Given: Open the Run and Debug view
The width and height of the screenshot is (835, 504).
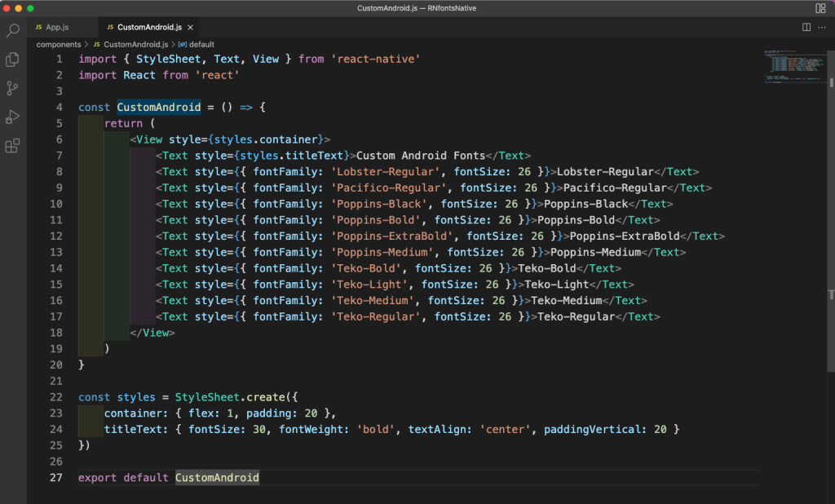Looking at the screenshot, I should point(13,117).
